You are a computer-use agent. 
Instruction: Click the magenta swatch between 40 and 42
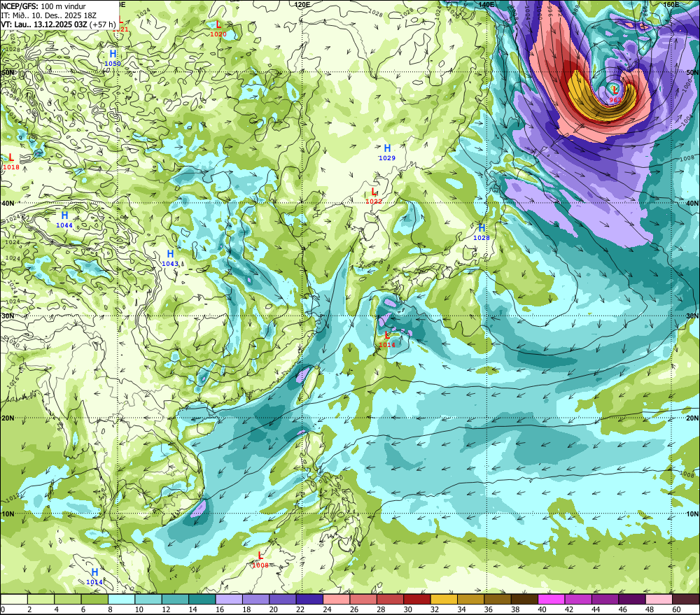(552, 600)
